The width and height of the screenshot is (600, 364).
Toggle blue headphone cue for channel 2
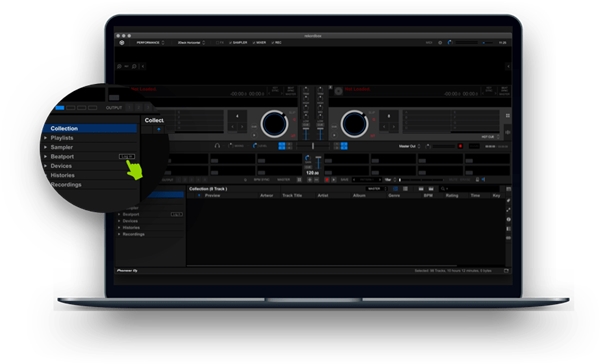[x=344, y=146]
